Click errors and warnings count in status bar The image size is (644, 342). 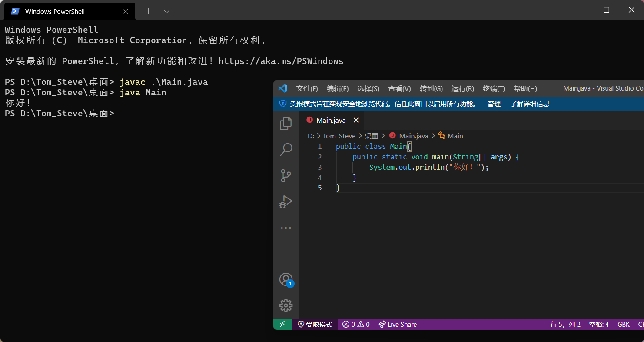click(356, 324)
